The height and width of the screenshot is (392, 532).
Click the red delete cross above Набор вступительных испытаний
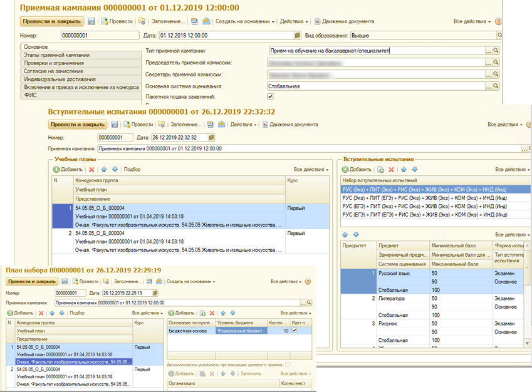point(391,170)
